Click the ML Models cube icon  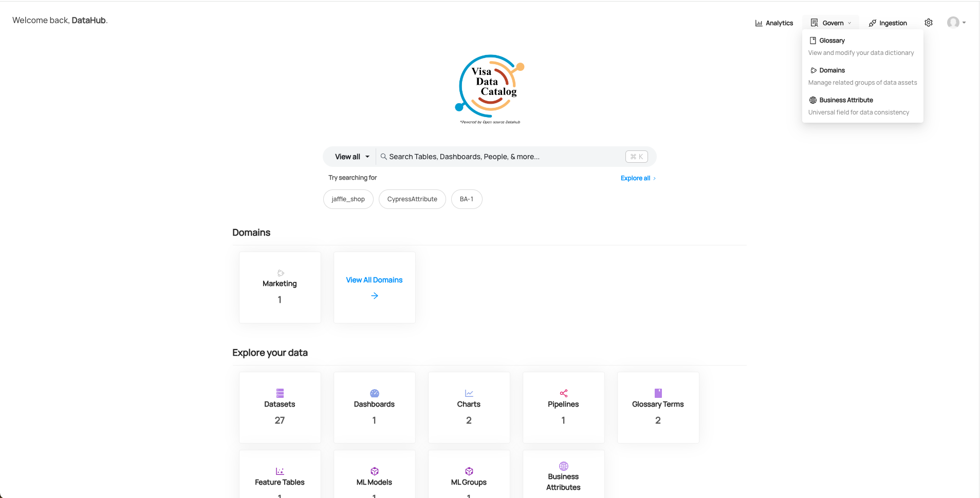[x=375, y=471]
